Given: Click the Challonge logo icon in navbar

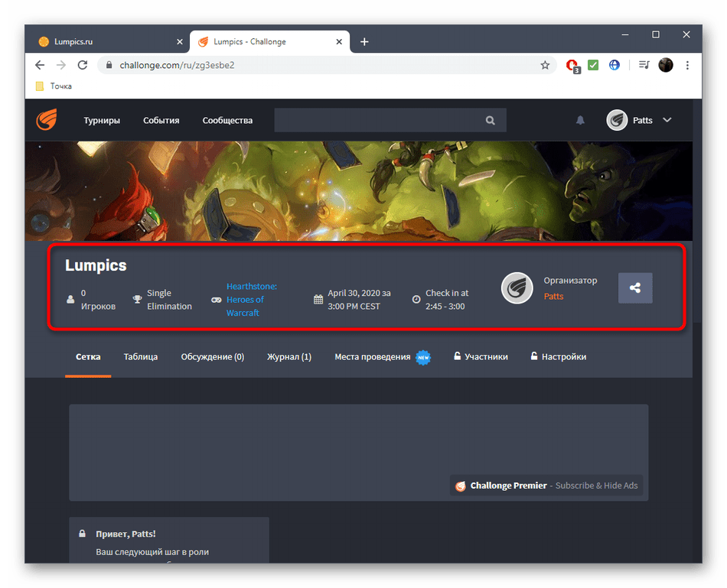Looking at the screenshot, I should tap(47, 120).
